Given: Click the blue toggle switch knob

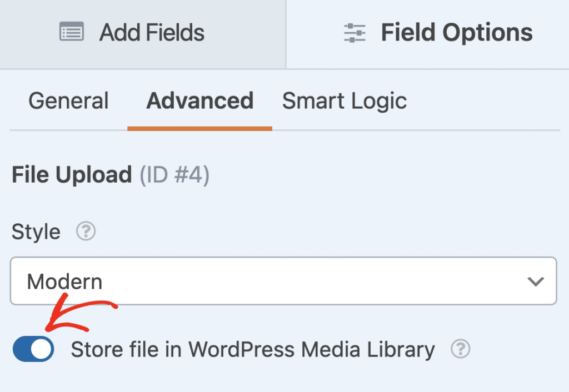Looking at the screenshot, I should 41,349.
